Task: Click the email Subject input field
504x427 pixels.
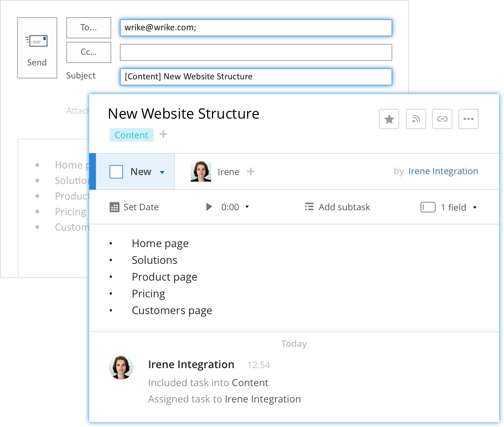Action: point(256,76)
